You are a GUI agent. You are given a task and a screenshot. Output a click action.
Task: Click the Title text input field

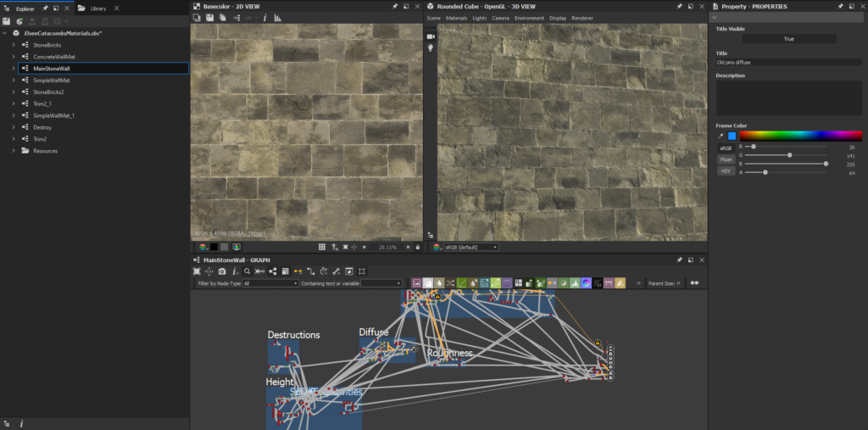pyautogui.click(x=788, y=62)
